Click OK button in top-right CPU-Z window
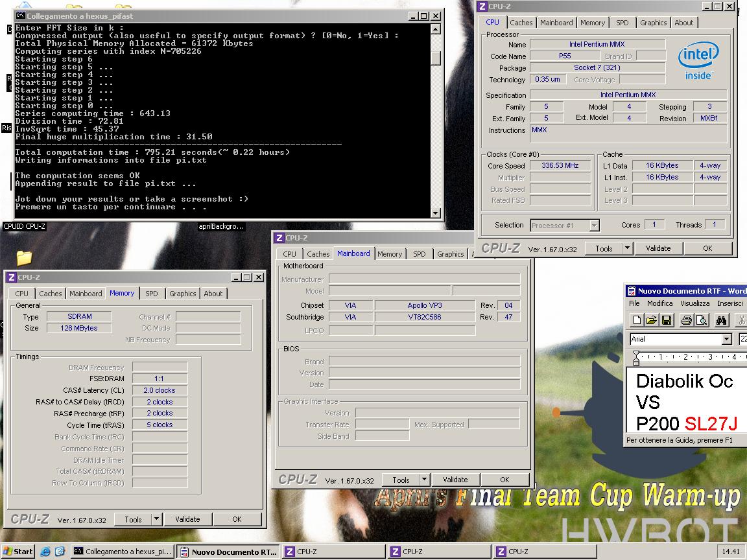 pos(707,248)
